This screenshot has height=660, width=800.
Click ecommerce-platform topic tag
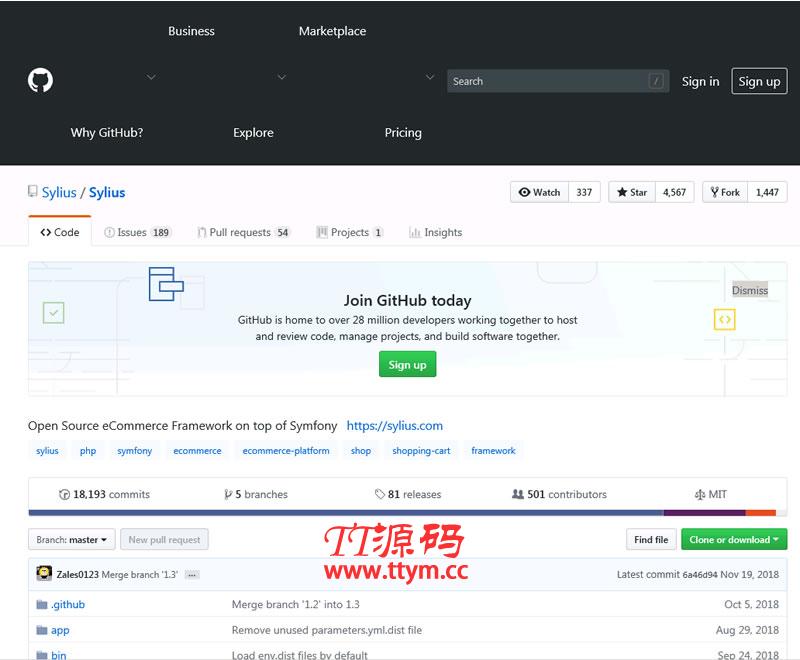click(286, 451)
